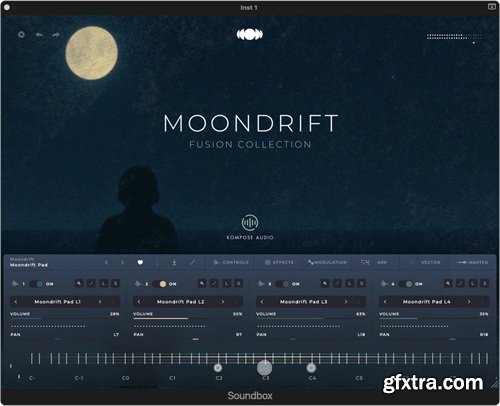Select previous sample before Moondrift Pad L2
500x406 pixels.
coord(139,302)
